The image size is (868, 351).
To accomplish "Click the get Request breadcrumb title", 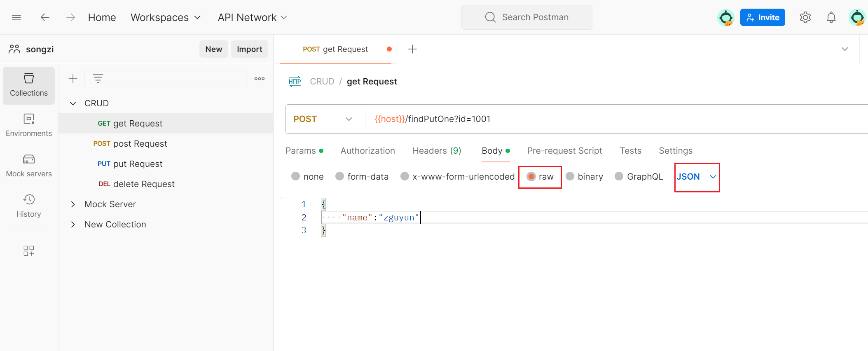I will coord(372,82).
